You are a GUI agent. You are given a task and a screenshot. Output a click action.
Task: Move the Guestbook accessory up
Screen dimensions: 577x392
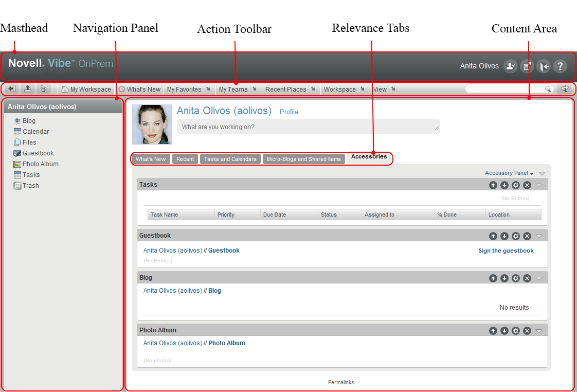[x=493, y=236]
